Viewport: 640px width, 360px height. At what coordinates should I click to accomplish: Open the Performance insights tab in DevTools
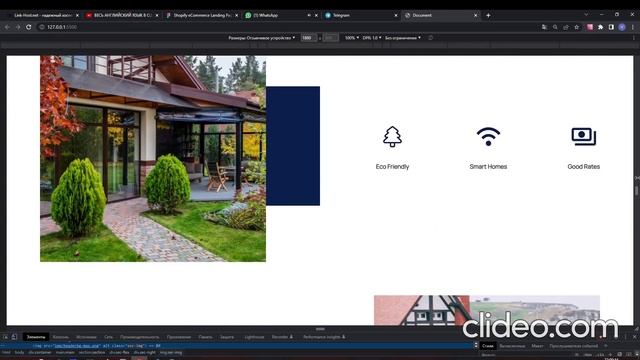tap(324, 337)
